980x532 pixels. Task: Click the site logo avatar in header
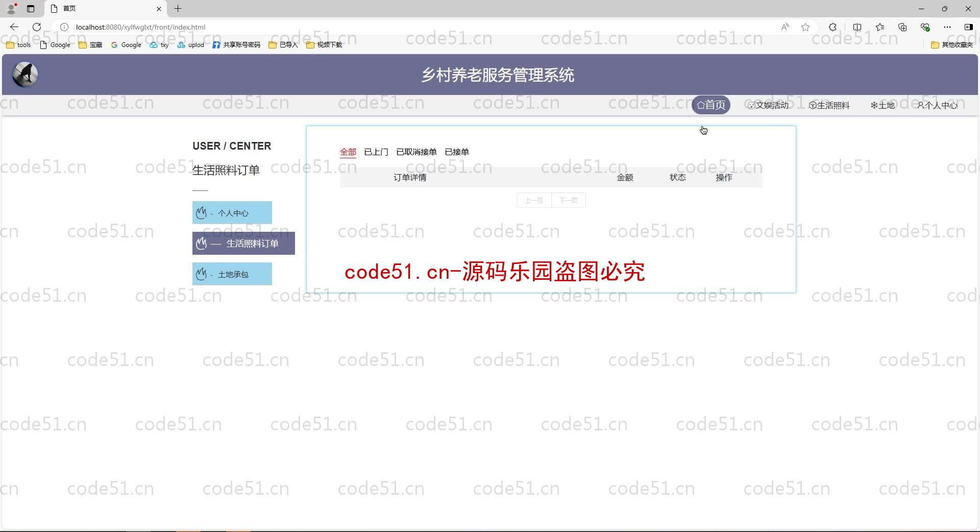25,75
